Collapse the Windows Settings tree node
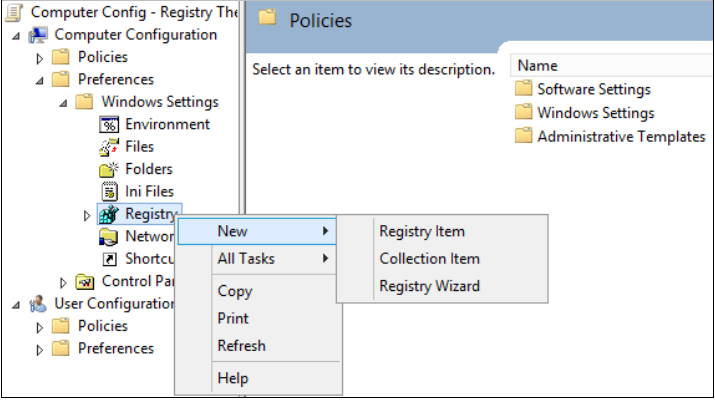The image size is (715, 402). pyautogui.click(x=64, y=102)
